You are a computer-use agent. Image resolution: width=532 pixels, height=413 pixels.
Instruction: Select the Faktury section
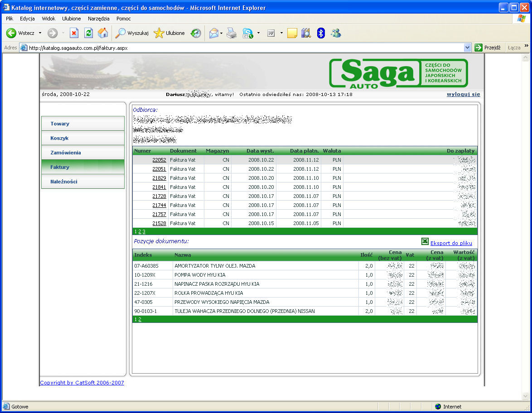83,167
